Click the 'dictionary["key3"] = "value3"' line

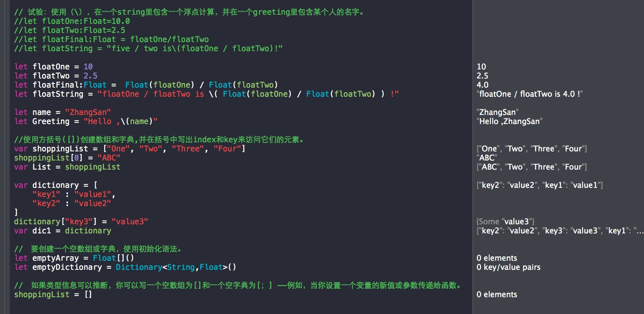pos(81,221)
